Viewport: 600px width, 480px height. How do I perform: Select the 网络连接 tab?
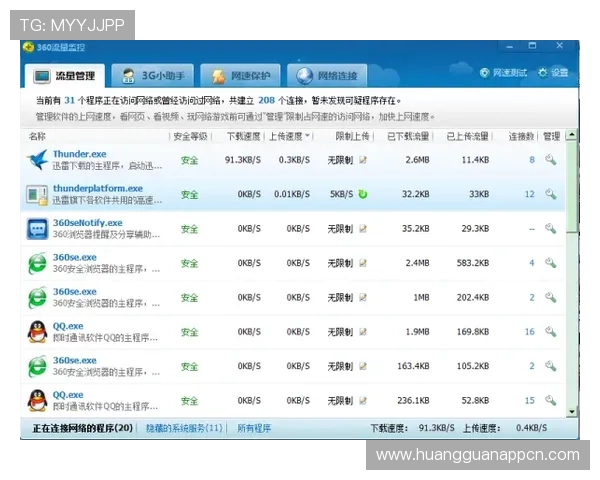(328, 75)
